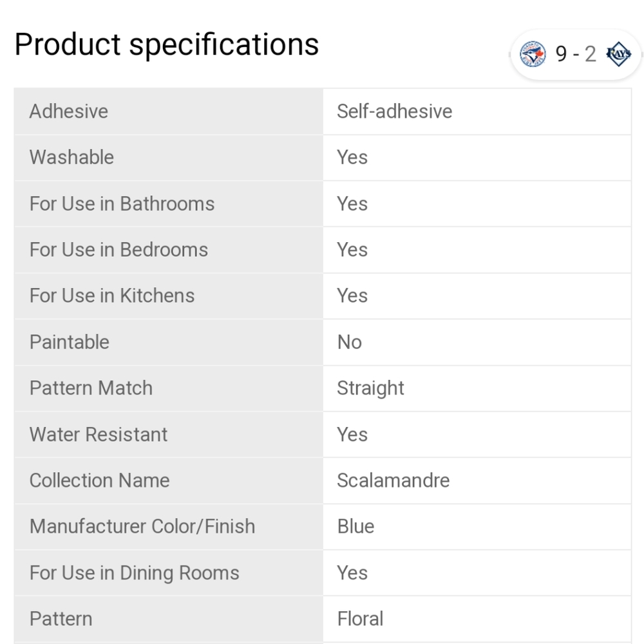
Task: Open the 9 - 2 game score
Action: tap(576, 55)
